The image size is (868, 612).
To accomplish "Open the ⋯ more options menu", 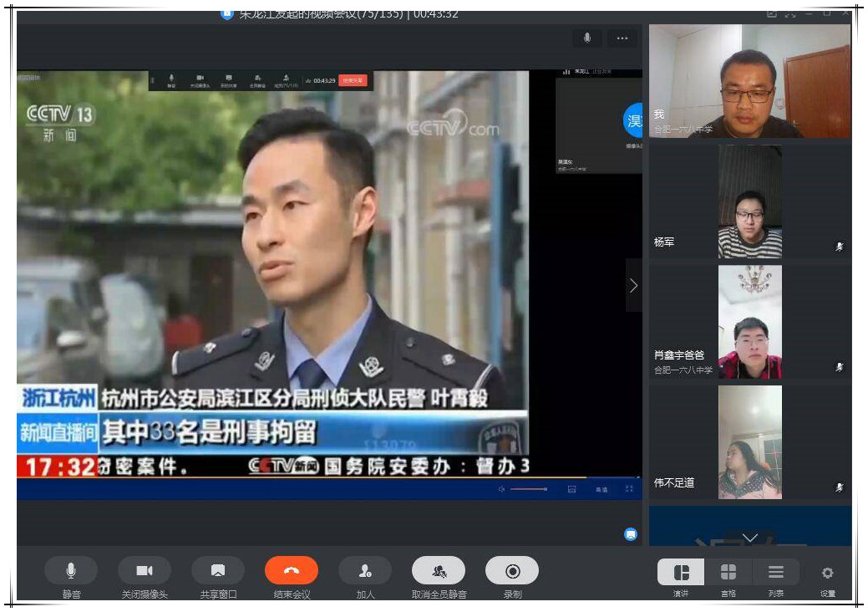I will click(622, 38).
